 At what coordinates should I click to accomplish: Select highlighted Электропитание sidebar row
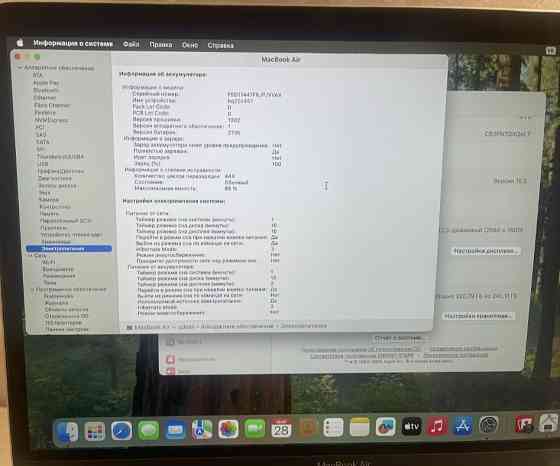[69, 249]
